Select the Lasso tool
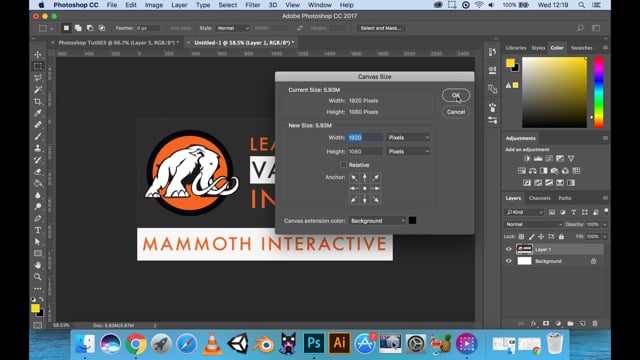The height and width of the screenshot is (360, 640). (x=38, y=78)
